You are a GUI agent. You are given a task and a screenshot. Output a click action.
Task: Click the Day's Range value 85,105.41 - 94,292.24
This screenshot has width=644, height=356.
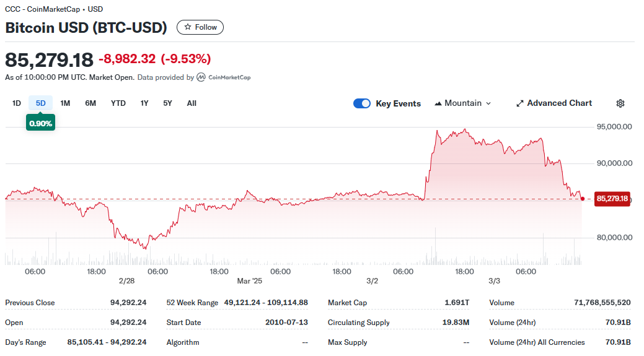107,342
